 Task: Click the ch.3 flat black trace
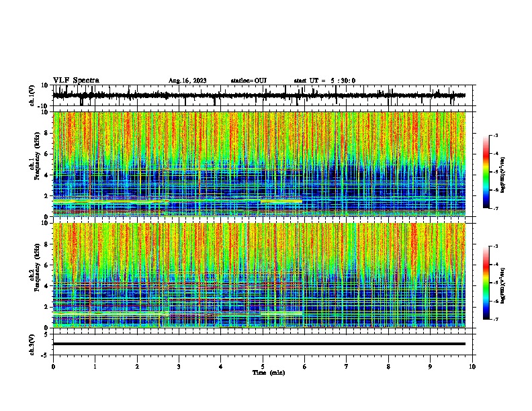tap(259, 344)
